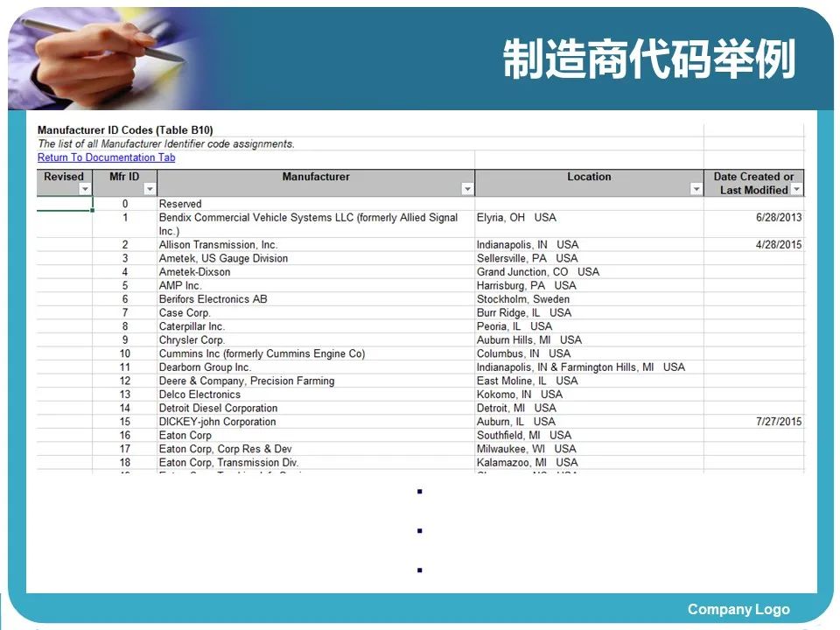Select the Cummins Inc manufacturer cell
The height and width of the screenshot is (630, 840).
tap(316, 353)
